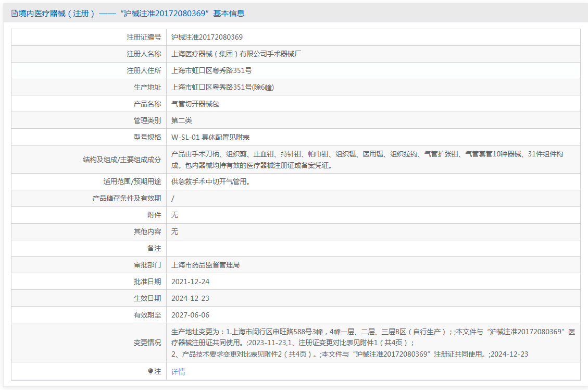The image size is (588, 390).
Task: Select intended use 供急救手术中切开气管用。
Action: tap(211, 181)
